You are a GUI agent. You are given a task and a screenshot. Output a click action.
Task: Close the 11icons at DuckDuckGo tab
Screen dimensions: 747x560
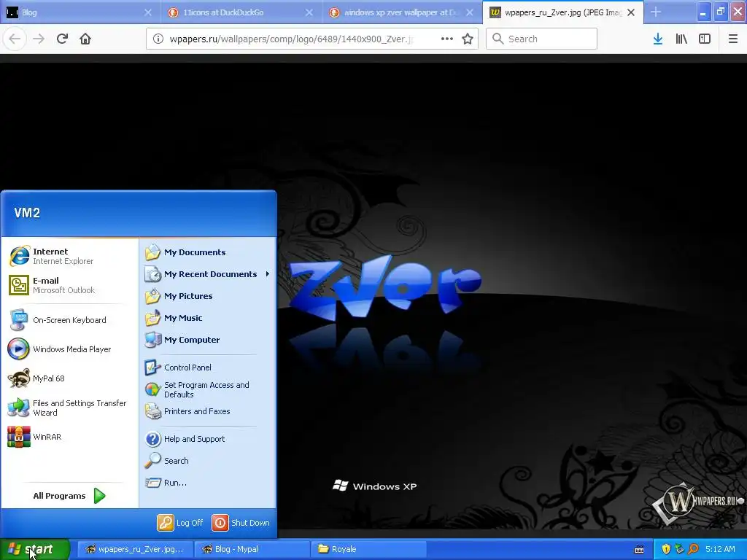coord(309,12)
